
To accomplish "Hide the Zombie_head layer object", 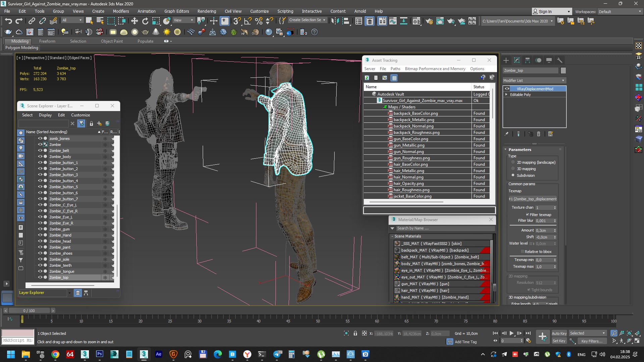I will [40, 241].
